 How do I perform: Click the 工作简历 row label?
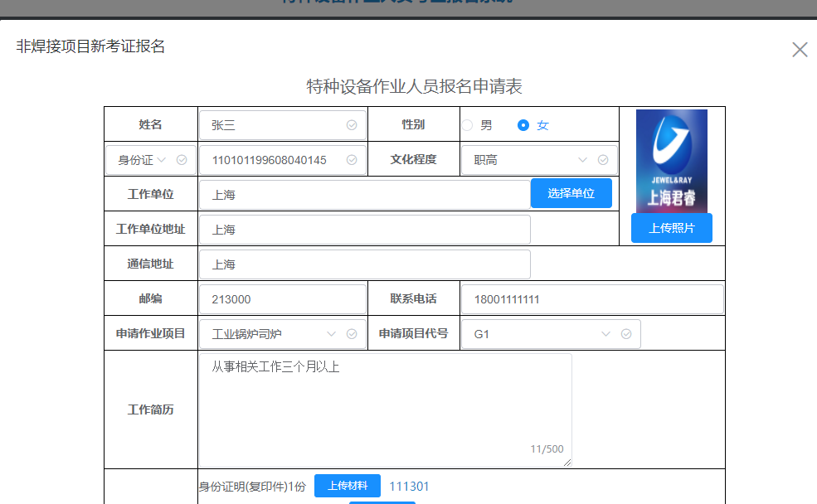(x=151, y=409)
